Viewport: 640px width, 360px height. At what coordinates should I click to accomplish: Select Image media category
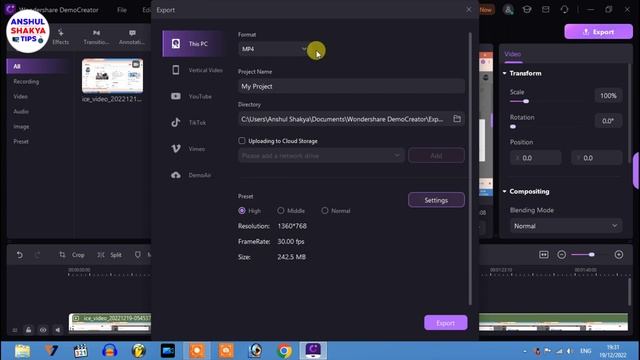[x=21, y=127]
